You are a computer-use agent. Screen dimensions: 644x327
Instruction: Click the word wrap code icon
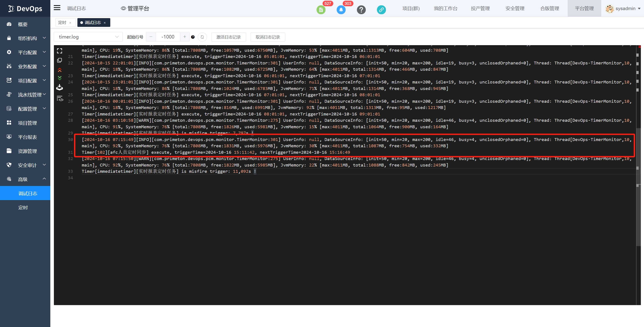[60, 98]
